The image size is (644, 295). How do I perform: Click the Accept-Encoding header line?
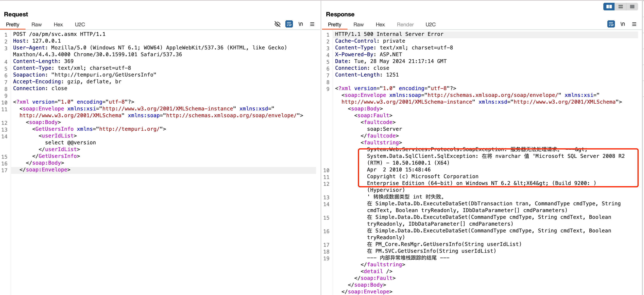click(67, 82)
